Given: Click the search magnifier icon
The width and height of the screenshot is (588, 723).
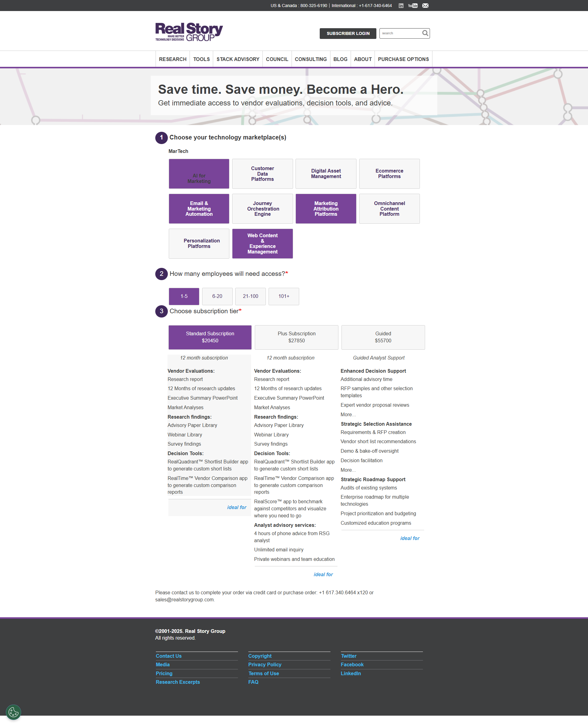Looking at the screenshot, I should click(425, 33).
